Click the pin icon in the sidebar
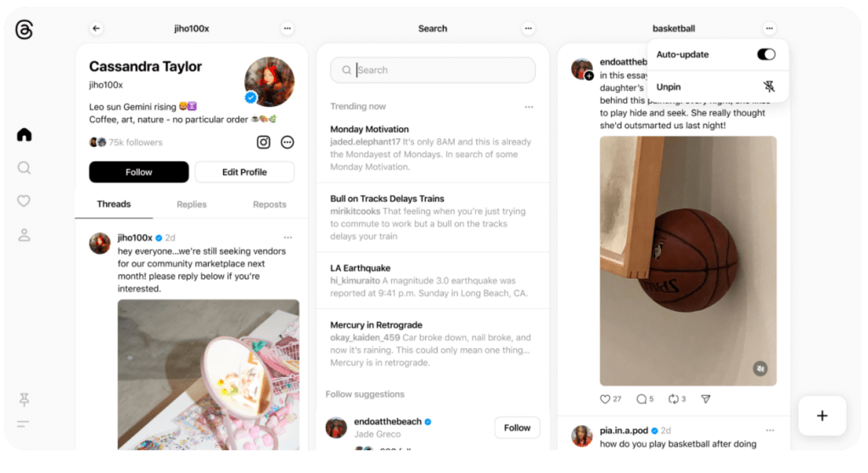The height and width of the screenshot is (473, 868). coord(24,399)
